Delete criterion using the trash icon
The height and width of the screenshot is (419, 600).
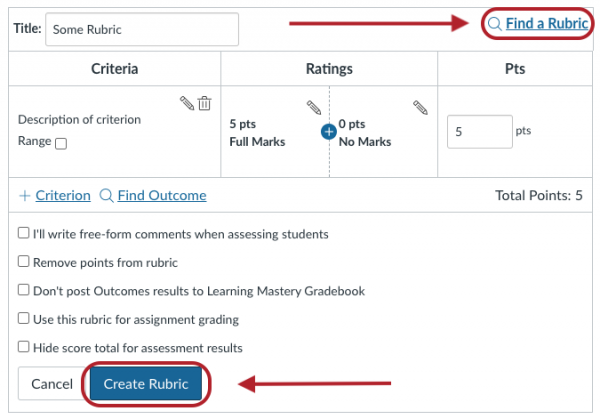(x=204, y=103)
